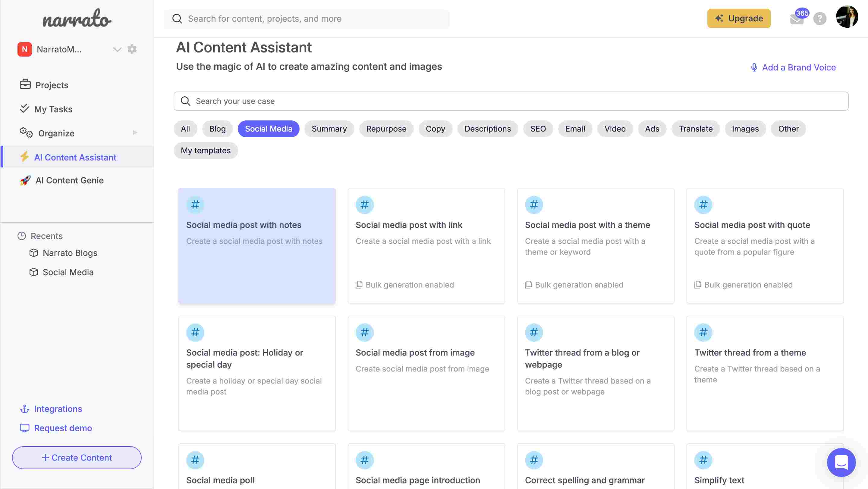The height and width of the screenshot is (489, 868).
Task: Open the chat support bubble
Action: coord(841,462)
